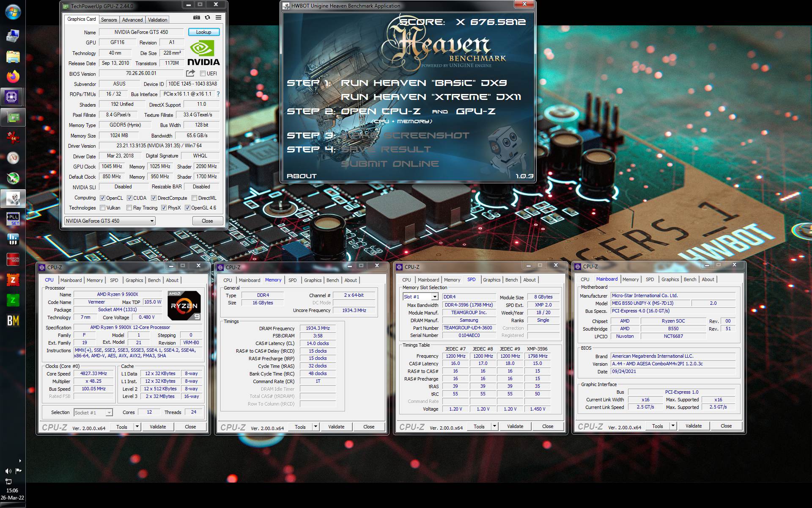Click the Lookup button in GPU-Z

click(x=203, y=32)
